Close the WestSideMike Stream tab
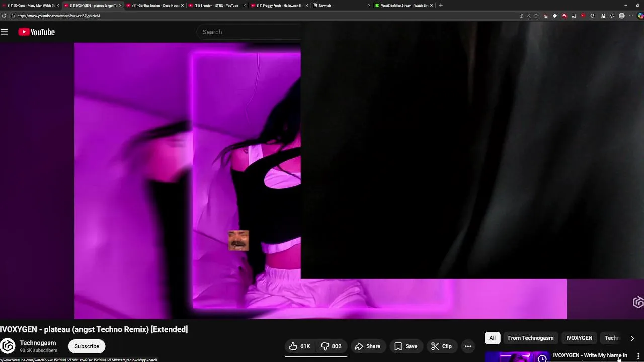This screenshot has width=644, height=362. pos(431,5)
